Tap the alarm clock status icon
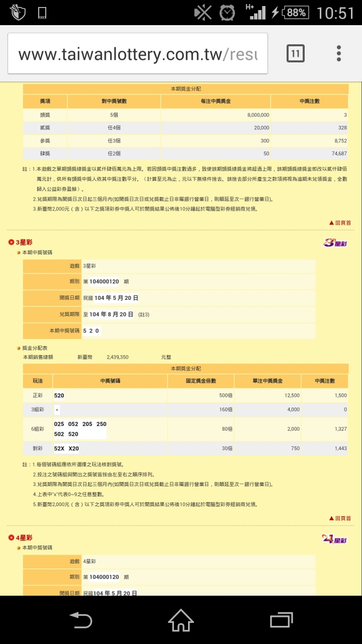362x644 pixels. click(x=228, y=13)
